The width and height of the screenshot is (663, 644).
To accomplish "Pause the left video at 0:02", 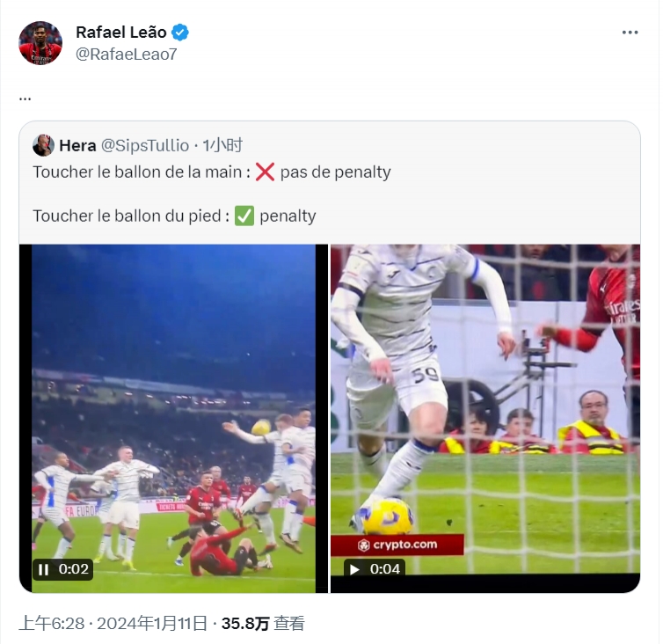I will [x=43, y=569].
